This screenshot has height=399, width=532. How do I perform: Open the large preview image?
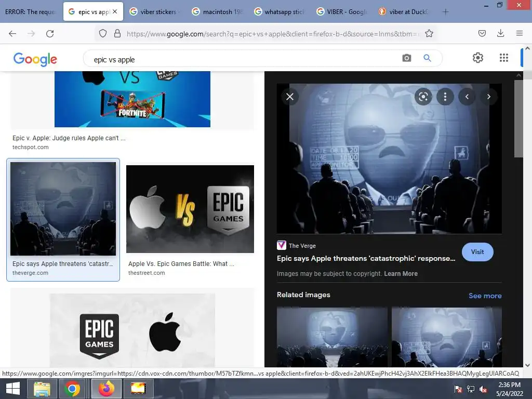(x=389, y=158)
